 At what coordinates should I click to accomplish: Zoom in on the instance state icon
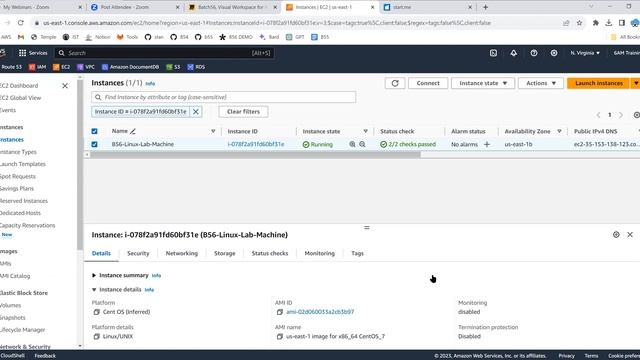click(352, 144)
